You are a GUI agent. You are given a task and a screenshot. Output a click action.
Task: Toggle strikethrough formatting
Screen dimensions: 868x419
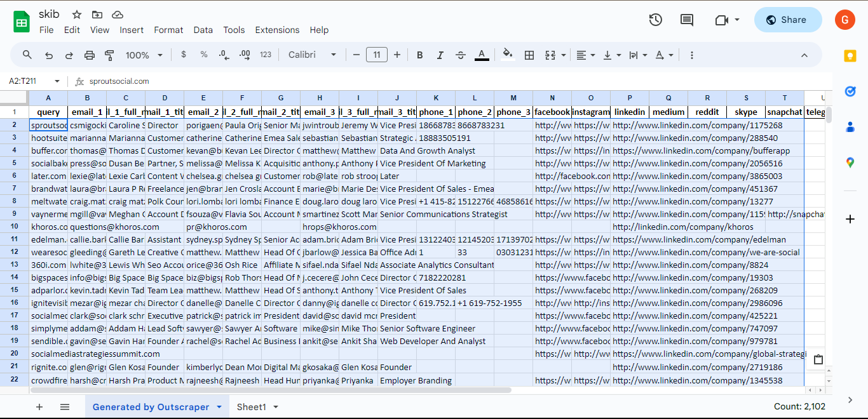click(x=461, y=55)
